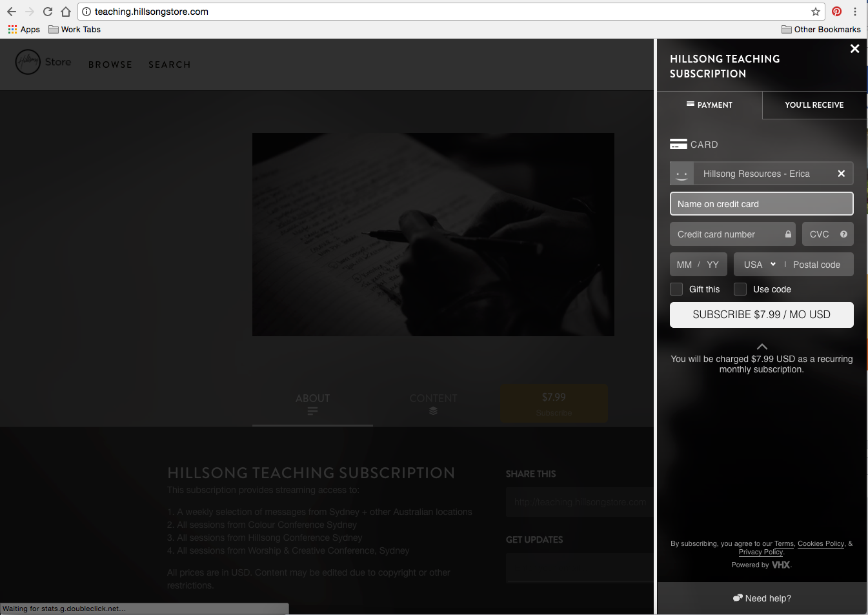This screenshot has width=868, height=615.
Task: Check the Use code checkbox
Action: pos(740,289)
